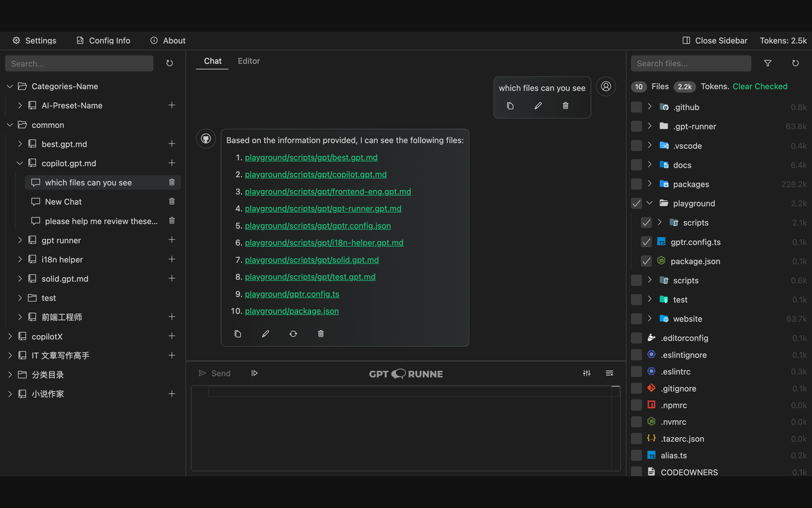Image resolution: width=812 pixels, height=508 pixels.
Task: Open the filter icon beside file search
Action: point(768,63)
